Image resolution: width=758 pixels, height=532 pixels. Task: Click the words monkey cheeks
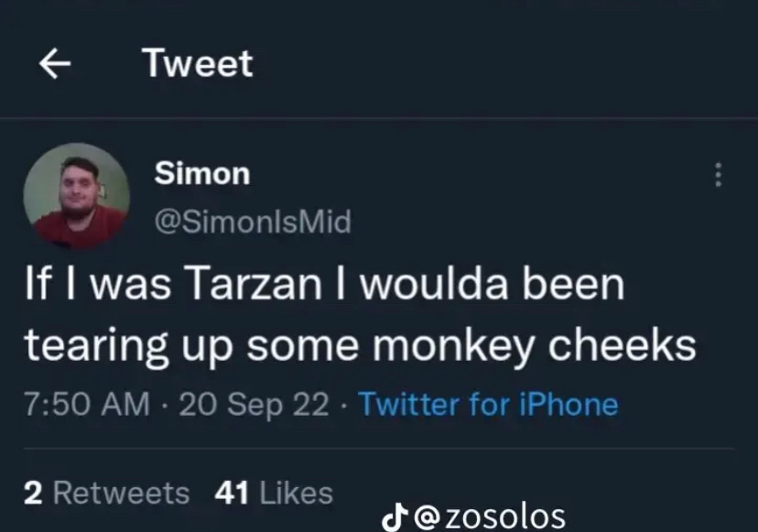[535, 347]
